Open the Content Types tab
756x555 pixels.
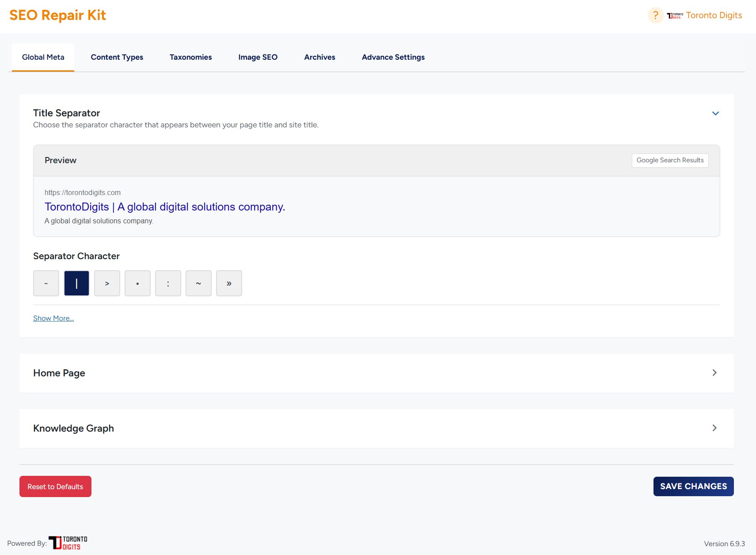(117, 57)
